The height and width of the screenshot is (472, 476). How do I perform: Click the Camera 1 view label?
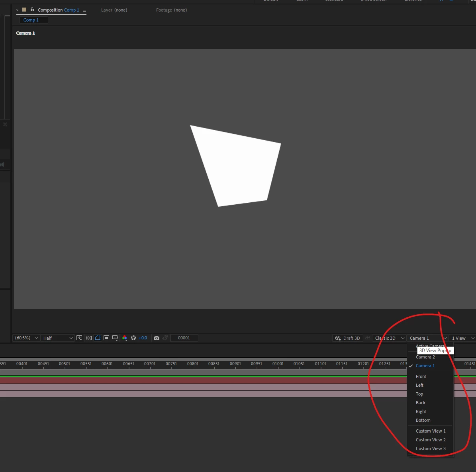click(x=25, y=33)
